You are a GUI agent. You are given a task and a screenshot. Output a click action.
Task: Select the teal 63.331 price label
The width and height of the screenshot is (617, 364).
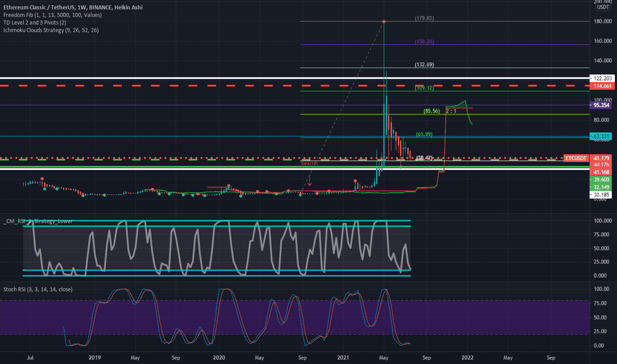[601, 136]
